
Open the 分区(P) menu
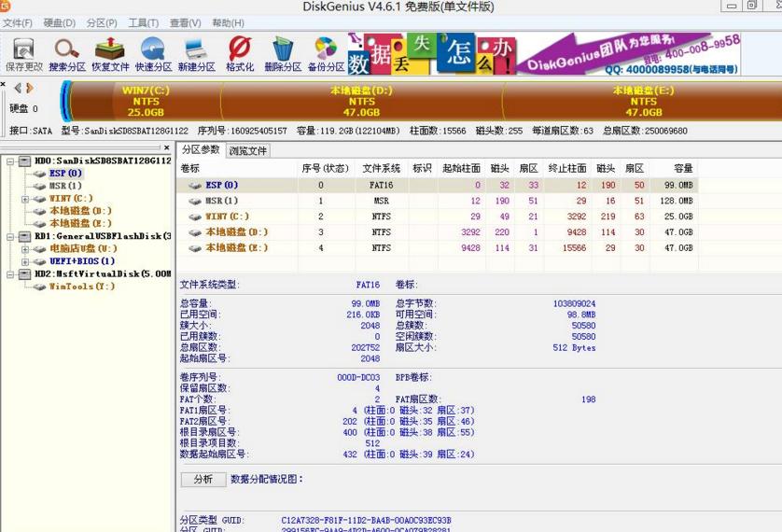(x=102, y=23)
